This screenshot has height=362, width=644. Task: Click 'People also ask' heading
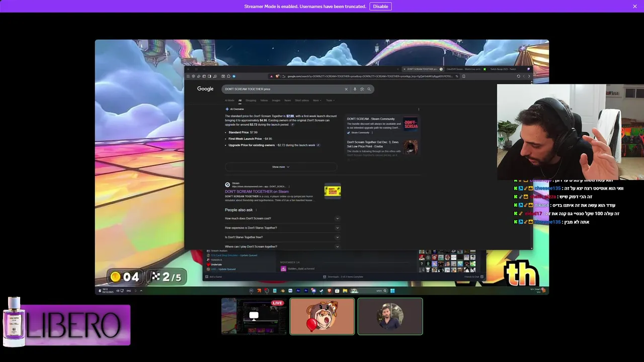click(x=239, y=210)
